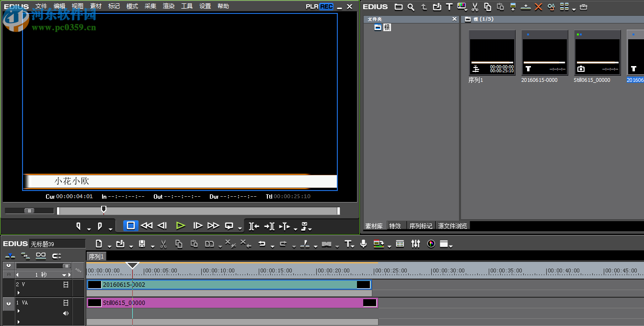644x326 pixels.
Task: Mute the speaker on track 1 VA
Action: click(x=66, y=313)
